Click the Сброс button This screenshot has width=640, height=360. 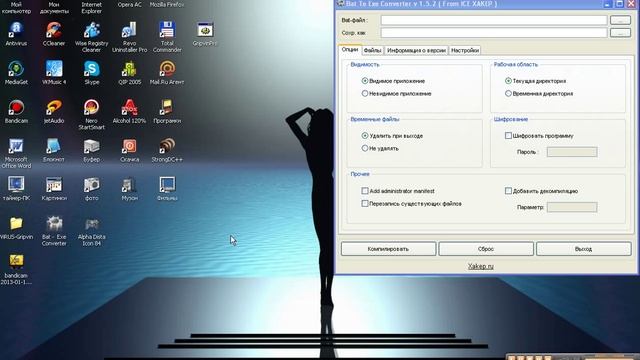pos(486,249)
